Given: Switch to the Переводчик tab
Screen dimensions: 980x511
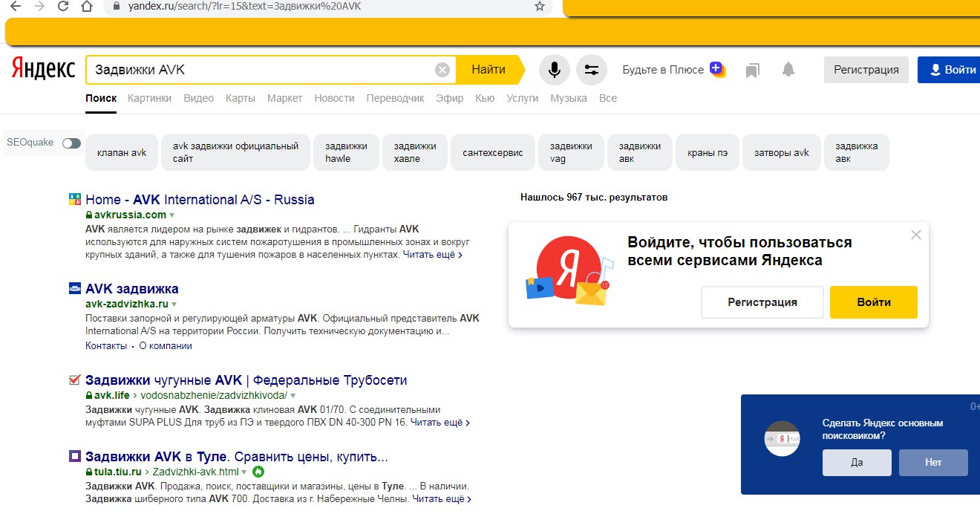Looking at the screenshot, I should [x=396, y=98].
